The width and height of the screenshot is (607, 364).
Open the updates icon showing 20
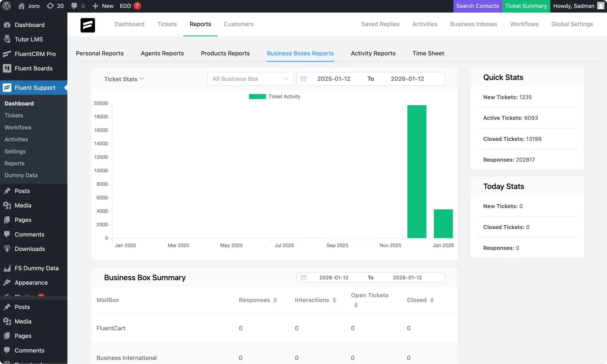[55, 6]
